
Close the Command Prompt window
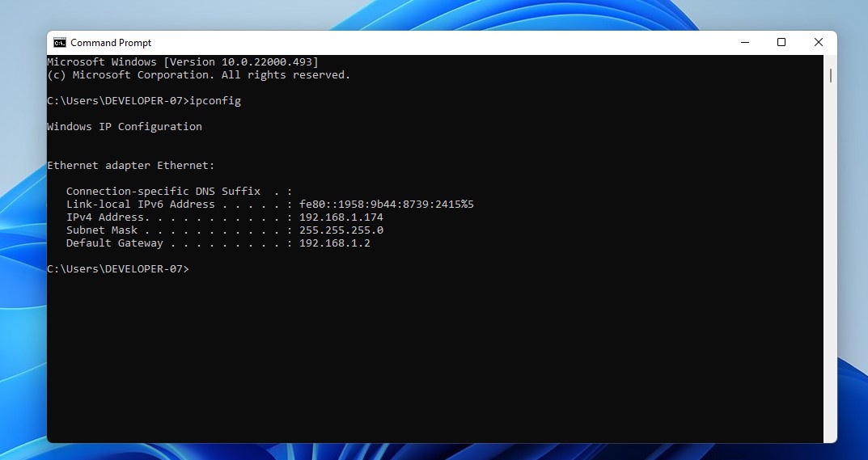[819, 43]
